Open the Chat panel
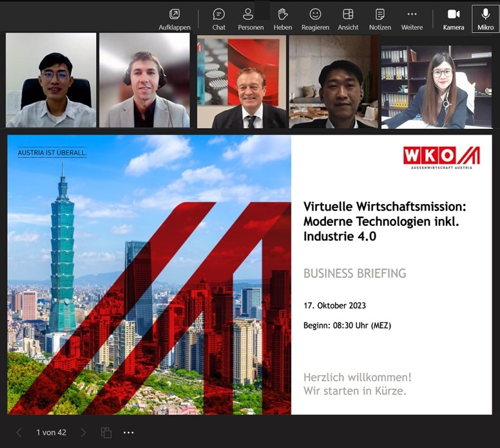The height and width of the screenshot is (448, 500). 219,19
